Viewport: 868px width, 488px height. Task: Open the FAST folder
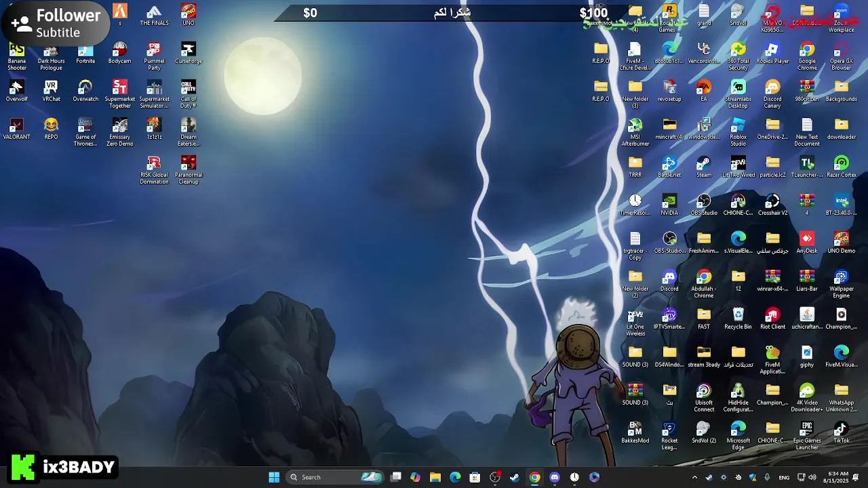pyautogui.click(x=704, y=319)
